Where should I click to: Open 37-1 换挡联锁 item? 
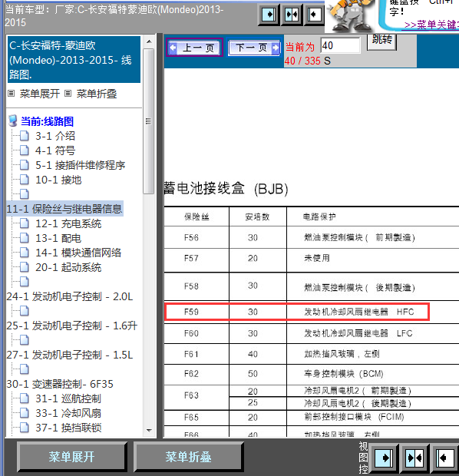(x=68, y=428)
